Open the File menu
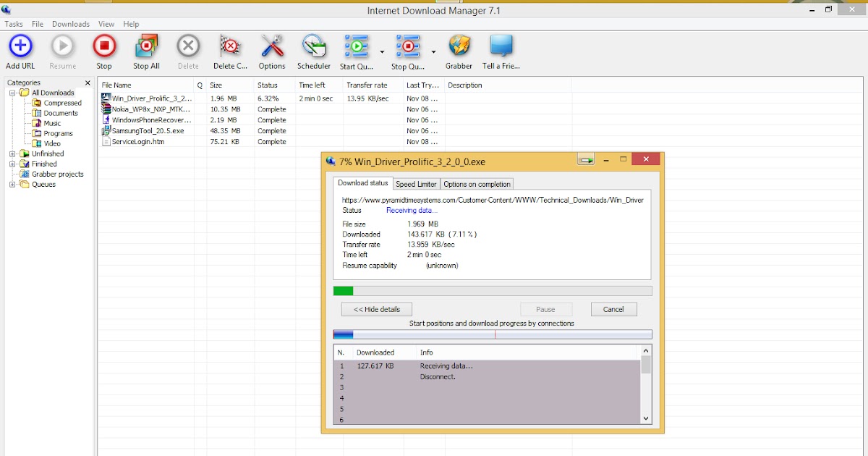Screen dimensions: 868x456 click(x=38, y=24)
